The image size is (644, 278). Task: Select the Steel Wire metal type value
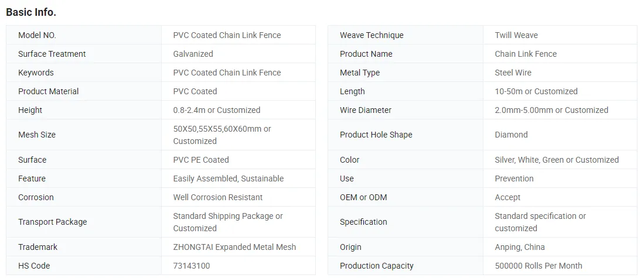tap(513, 73)
